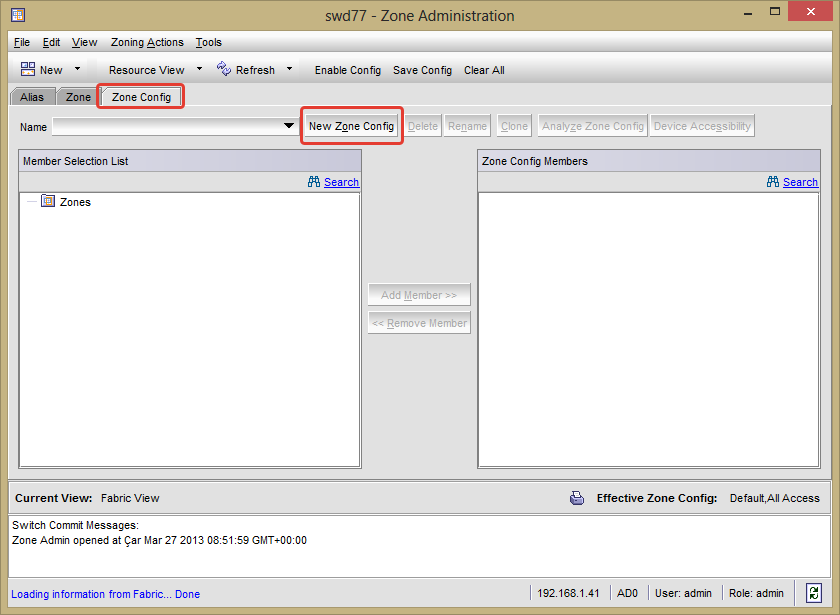This screenshot has width=840, height=615.
Task: Click the Switch Commit Messages text area
Action: pyautogui.click(x=419, y=546)
